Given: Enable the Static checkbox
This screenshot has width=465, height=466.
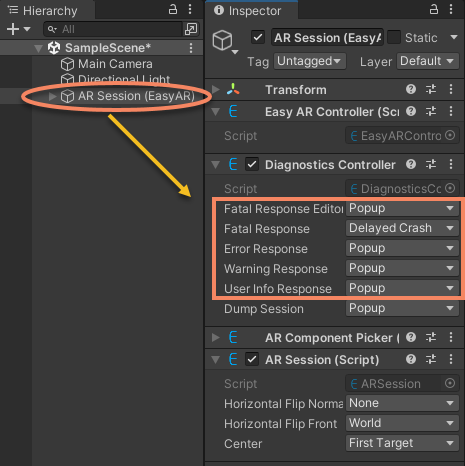Looking at the screenshot, I should (394, 37).
